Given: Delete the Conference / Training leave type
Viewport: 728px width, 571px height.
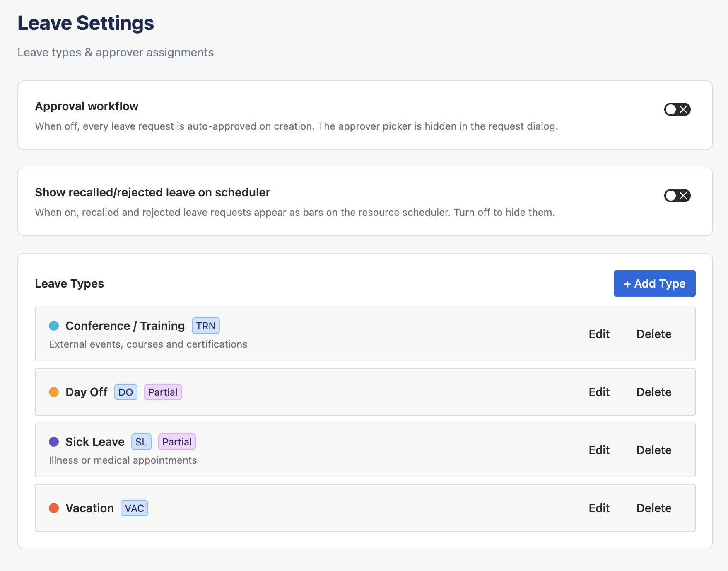Looking at the screenshot, I should coord(654,334).
